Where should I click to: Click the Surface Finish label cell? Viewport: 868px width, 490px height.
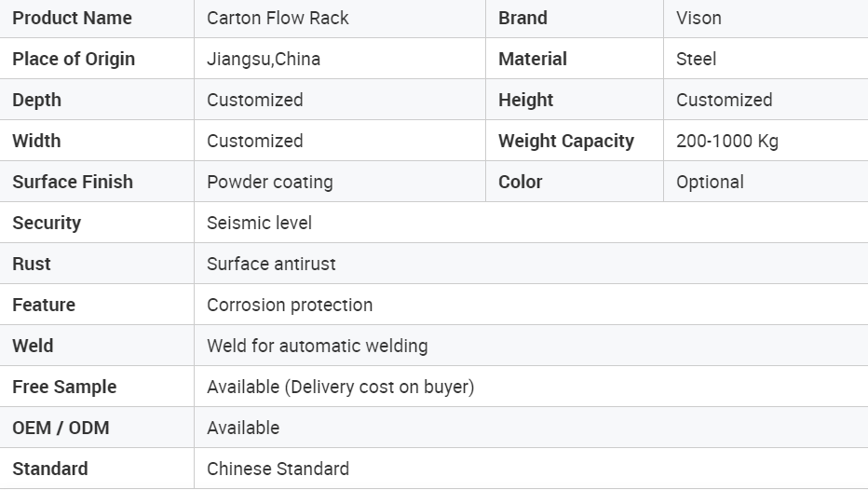coord(97,183)
